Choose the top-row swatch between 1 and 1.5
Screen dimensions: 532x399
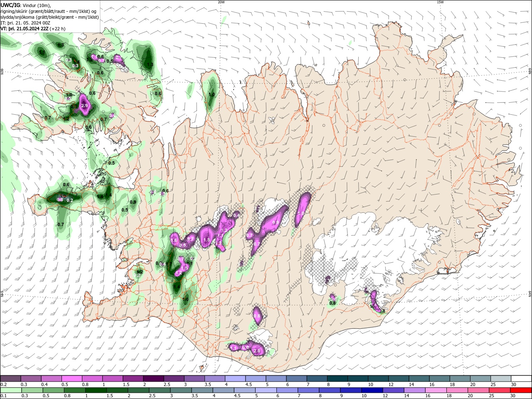[113, 379]
